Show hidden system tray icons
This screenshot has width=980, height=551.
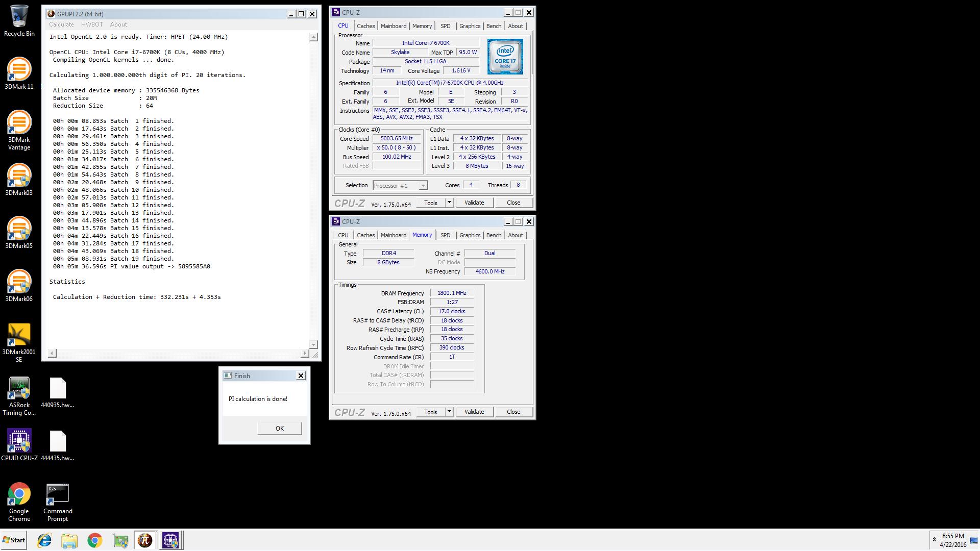point(934,540)
